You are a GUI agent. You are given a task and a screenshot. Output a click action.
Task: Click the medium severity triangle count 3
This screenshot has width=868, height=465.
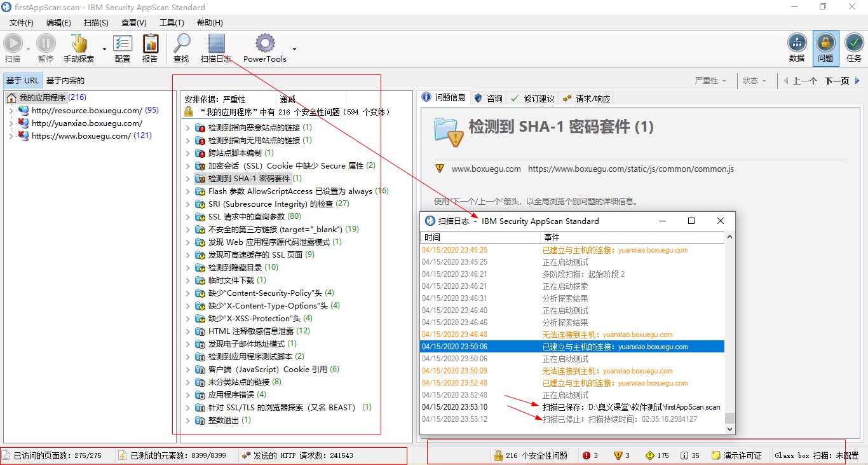click(x=618, y=455)
